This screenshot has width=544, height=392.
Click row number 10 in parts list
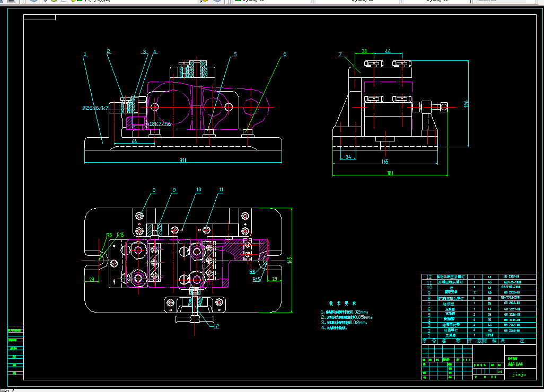[429, 287]
